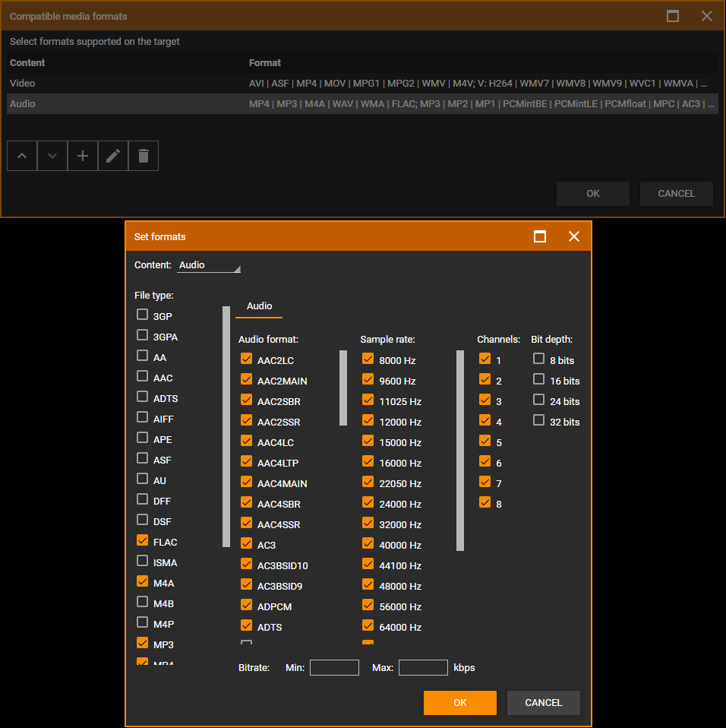Open the Content dropdown set to Audio
This screenshot has height=728, width=726.
209,265
